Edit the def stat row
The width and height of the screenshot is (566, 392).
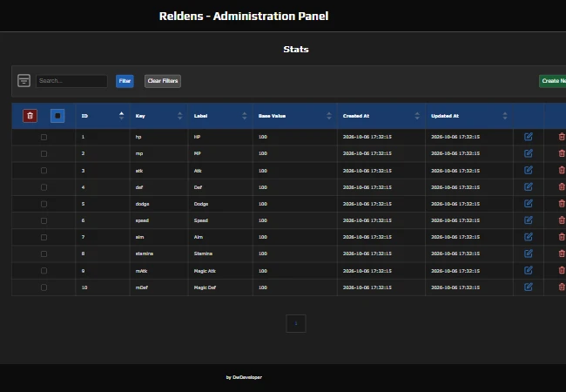click(528, 186)
